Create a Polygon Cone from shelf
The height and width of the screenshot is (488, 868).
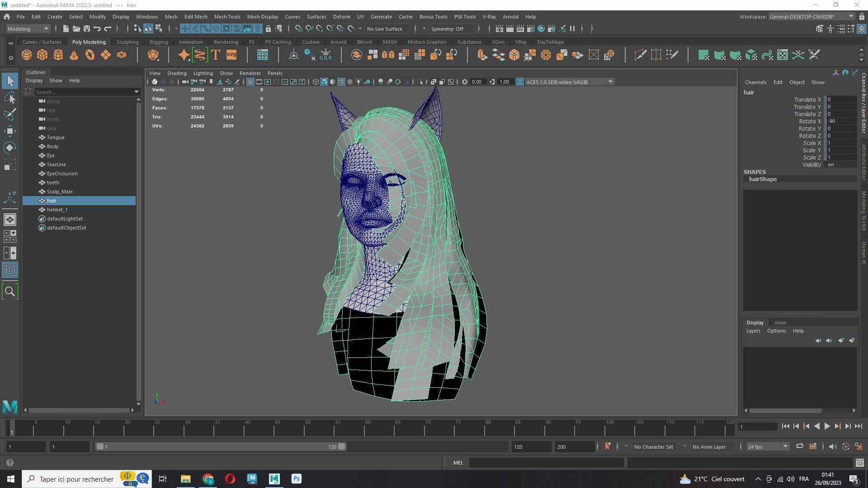(x=74, y=55)
